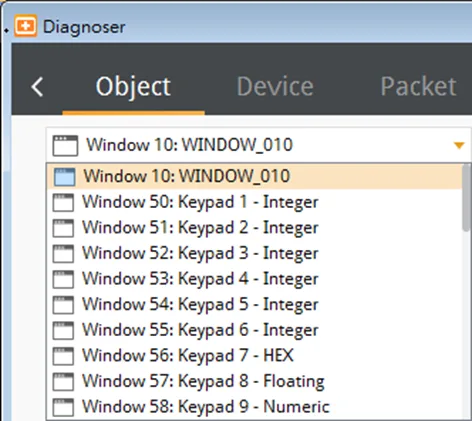Choose Window 50: Keypad 1 - Integer
Screen dimensions: 472x421
coord(254,202)
